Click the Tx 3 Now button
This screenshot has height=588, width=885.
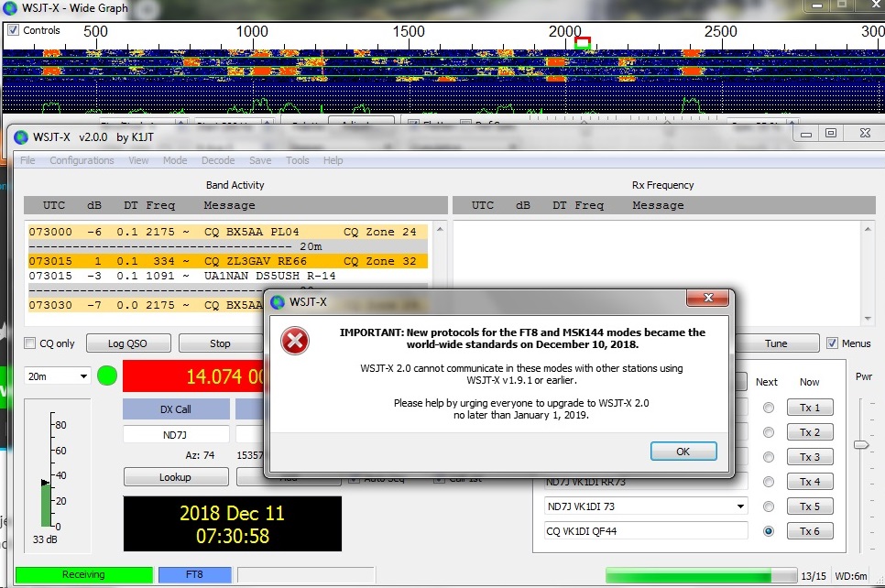pyautogui.click(x=809, y=457)
